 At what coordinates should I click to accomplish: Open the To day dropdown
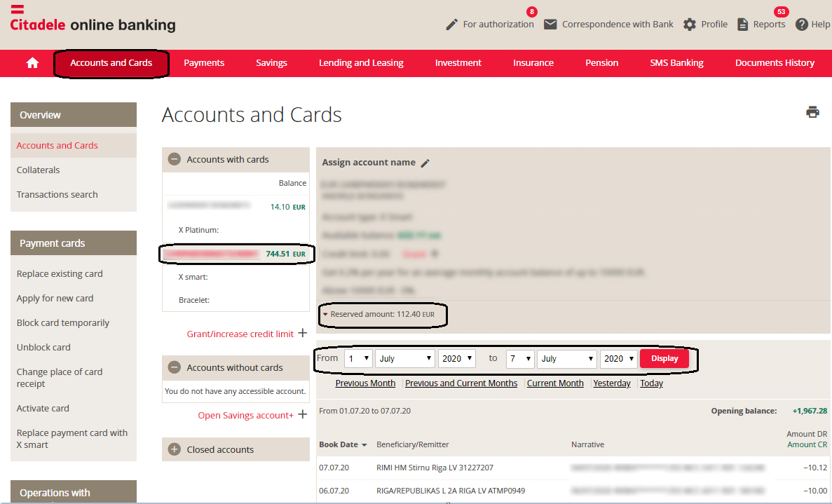point(520,359)
